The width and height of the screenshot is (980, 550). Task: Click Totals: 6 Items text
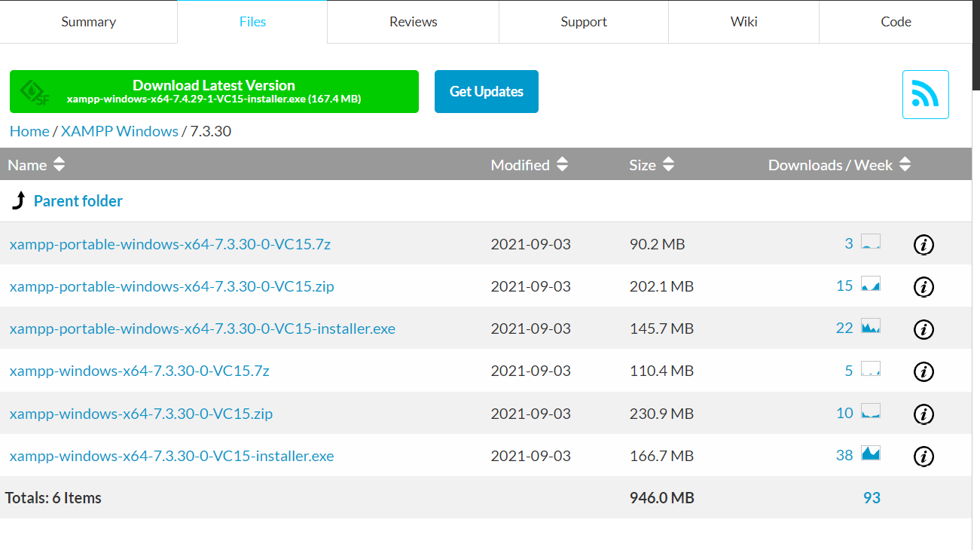(53, 498)
